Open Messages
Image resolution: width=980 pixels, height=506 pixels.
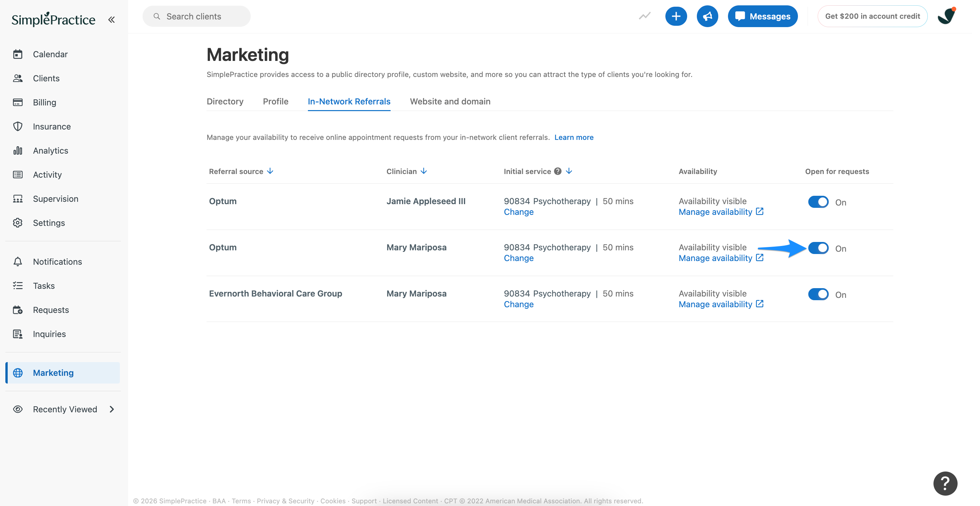coord(762,16)
